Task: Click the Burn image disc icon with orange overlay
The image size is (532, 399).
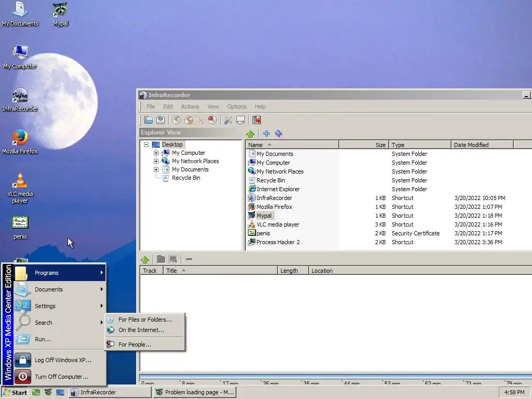Action: [x=189, y=120]
